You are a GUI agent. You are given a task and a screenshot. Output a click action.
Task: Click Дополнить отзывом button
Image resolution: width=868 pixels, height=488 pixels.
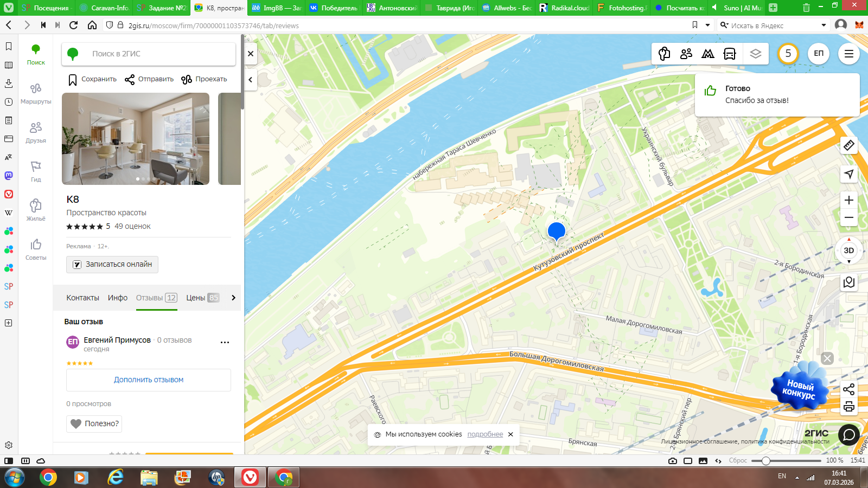click(x=149, y=380)
